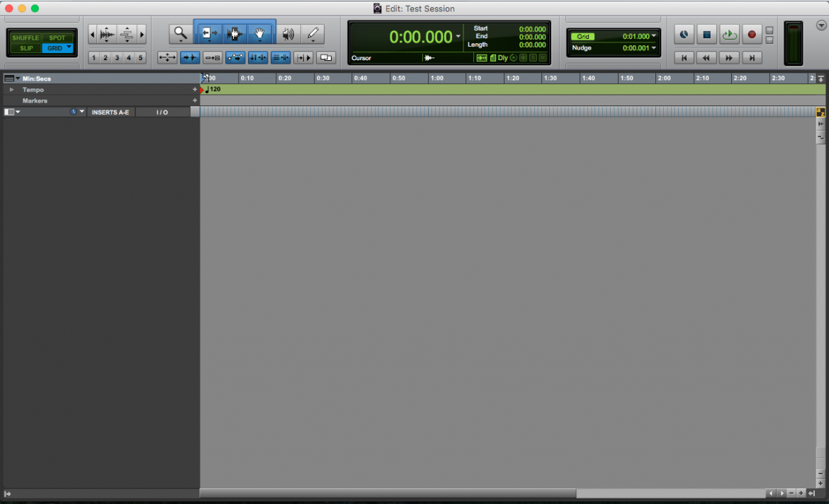This screenshot has width=829, height=504.
Task: Expand the Tempo ruler disclosure triangle
Action: tap(11, 90)
